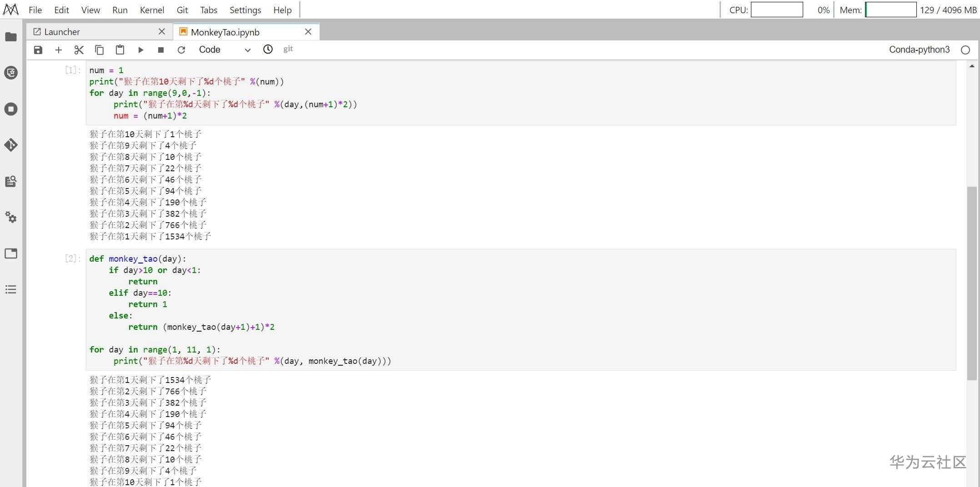Click second output line 猴子在第5天剩下了94个桃子
The height and width of the screenshot is (487, 980).
[x=145, y=425]
